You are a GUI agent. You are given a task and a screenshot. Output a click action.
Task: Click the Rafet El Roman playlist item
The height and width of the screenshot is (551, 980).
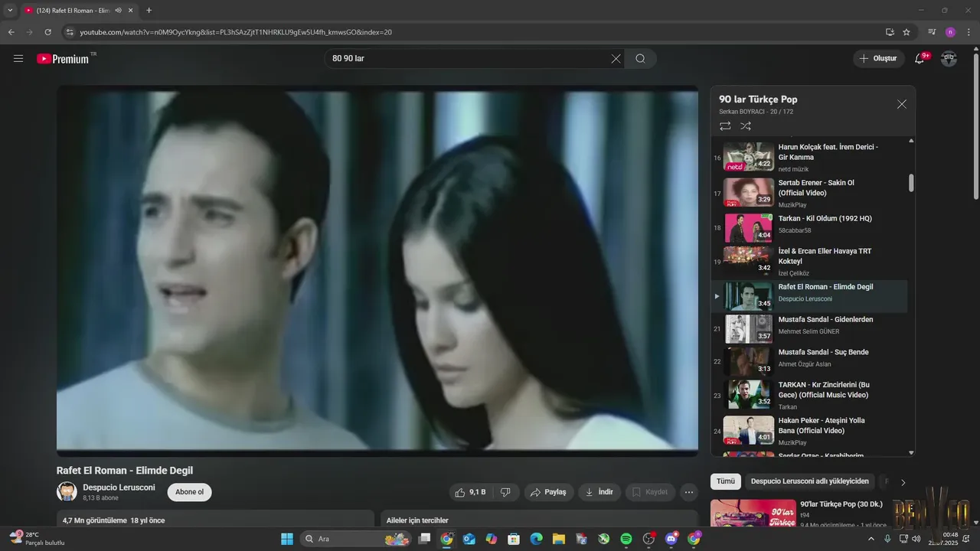[810, 295]
